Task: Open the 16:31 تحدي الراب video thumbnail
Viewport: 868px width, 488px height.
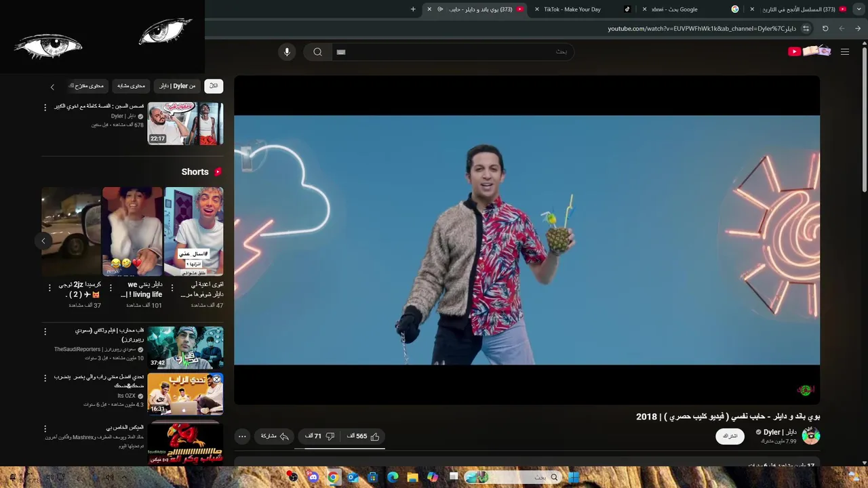Action: coord(185,394)
